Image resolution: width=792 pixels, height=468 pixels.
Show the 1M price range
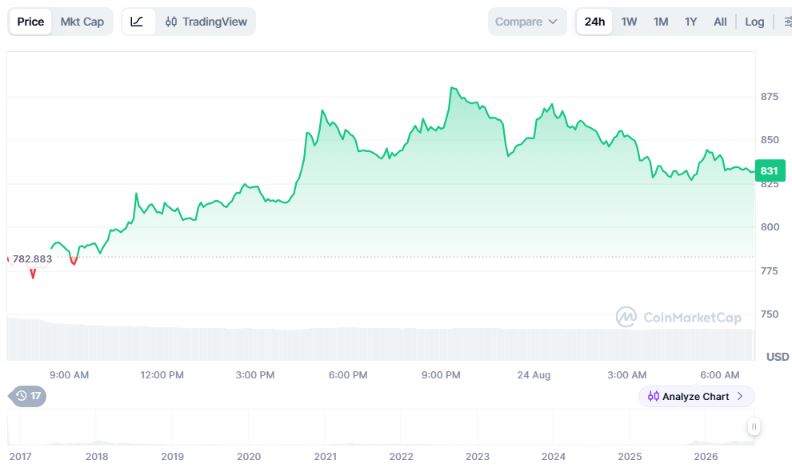click(x=661, y=22)
